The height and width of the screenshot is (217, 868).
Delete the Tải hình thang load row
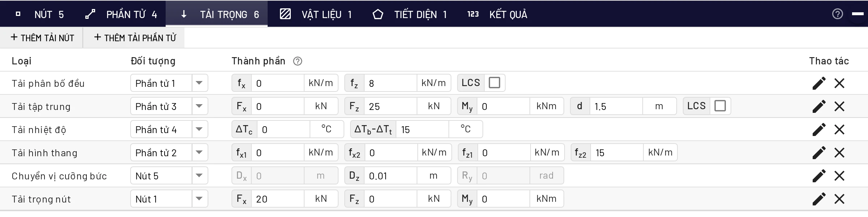tap(839, 153)
